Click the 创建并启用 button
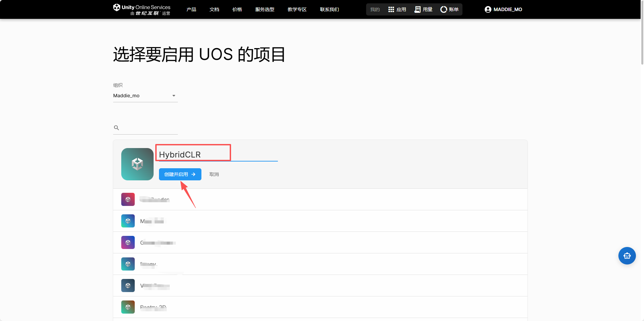Viewport: 644px width, 321px height. [180, 174]
